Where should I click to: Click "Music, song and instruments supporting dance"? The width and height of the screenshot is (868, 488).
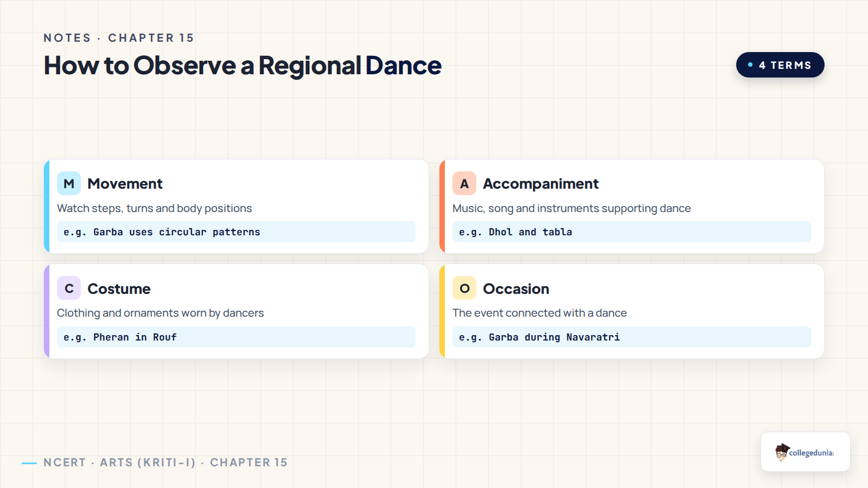click(x=572, y=208)
